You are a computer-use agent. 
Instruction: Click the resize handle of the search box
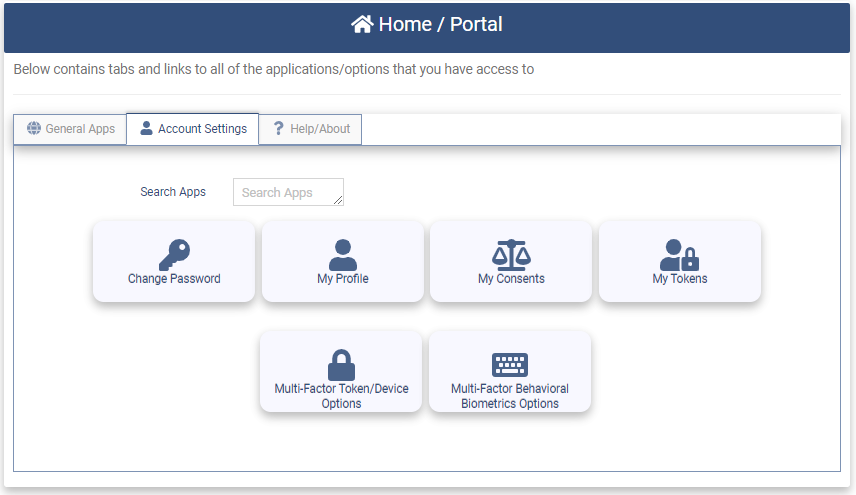[x=339, y=201]
